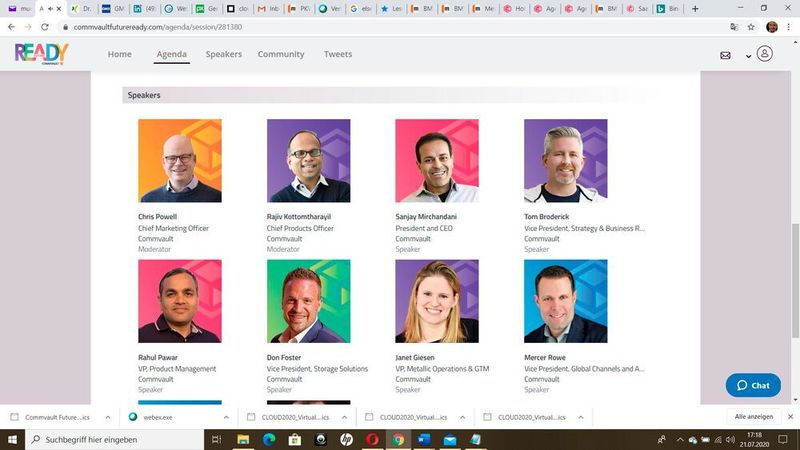
Task: Open Task View on the taskbar
Action: tap(216, 439)
